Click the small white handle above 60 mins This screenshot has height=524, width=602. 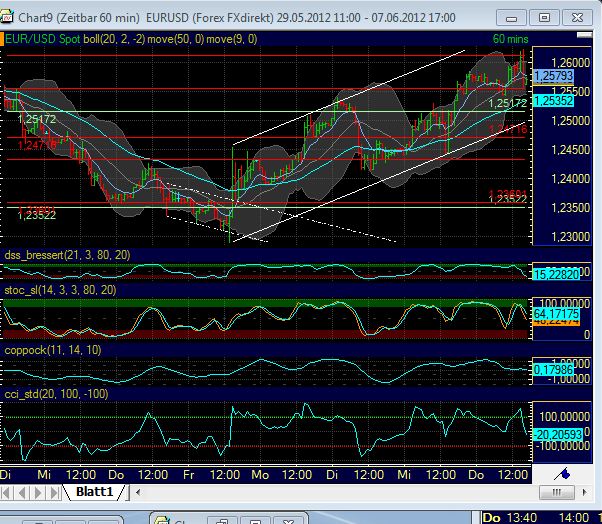pos(584,35)
